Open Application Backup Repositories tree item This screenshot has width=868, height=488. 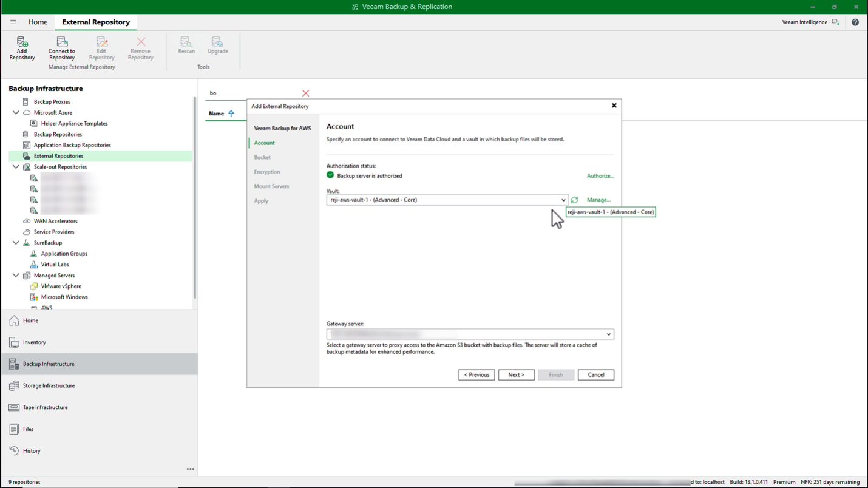point(72,145)
